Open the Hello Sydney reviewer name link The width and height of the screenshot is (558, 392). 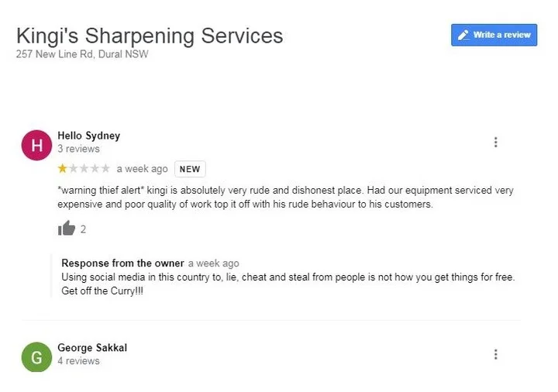click(x=89, y=136)
